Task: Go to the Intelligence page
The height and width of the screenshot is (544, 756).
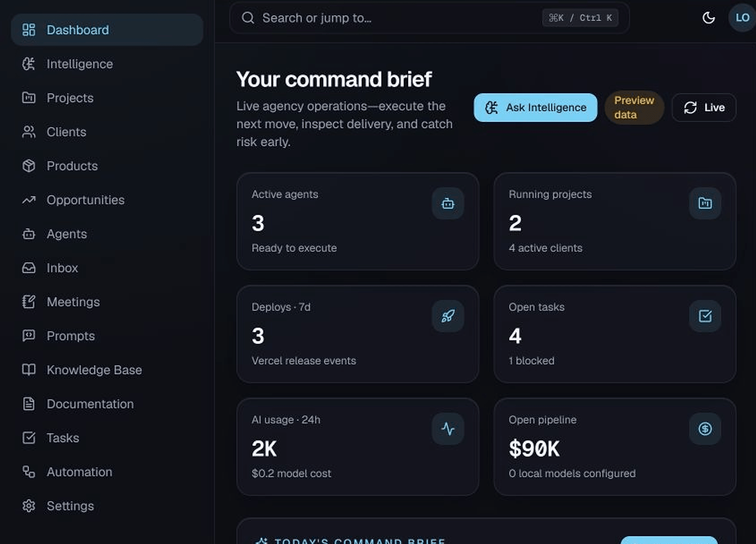Action: pos(107,64)
